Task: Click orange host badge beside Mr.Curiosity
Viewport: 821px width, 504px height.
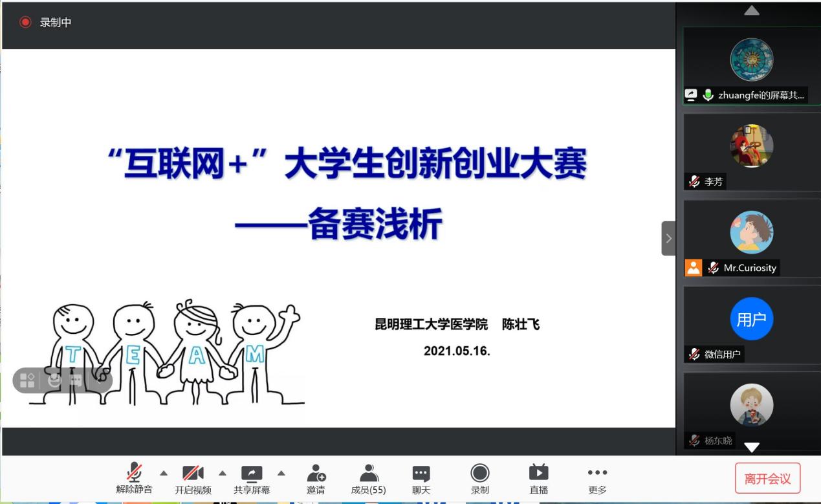Action: point(694,267)
